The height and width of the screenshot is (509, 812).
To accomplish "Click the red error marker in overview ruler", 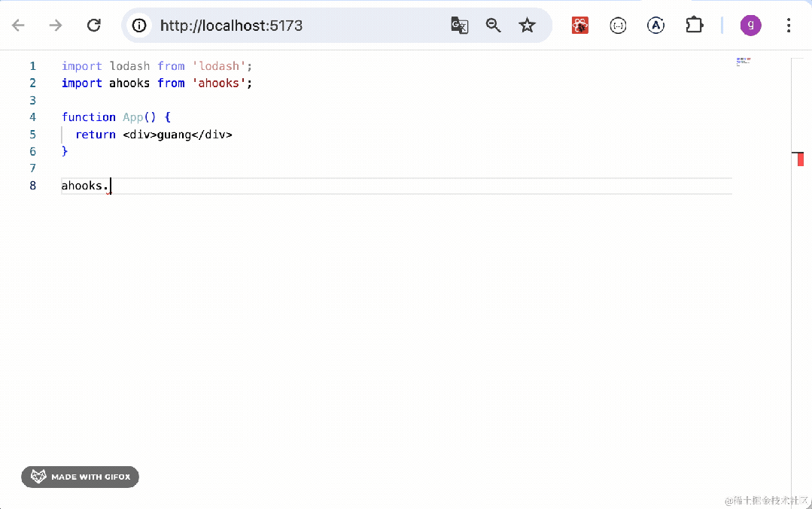I will [801, 159].
